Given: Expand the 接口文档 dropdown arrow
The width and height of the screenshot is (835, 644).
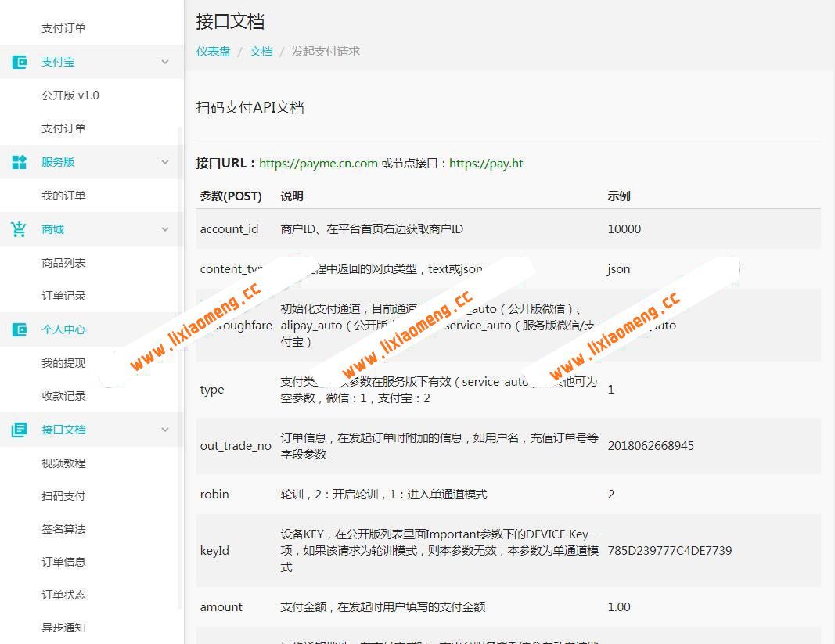Looking at the screenshot, I should 164,429.
